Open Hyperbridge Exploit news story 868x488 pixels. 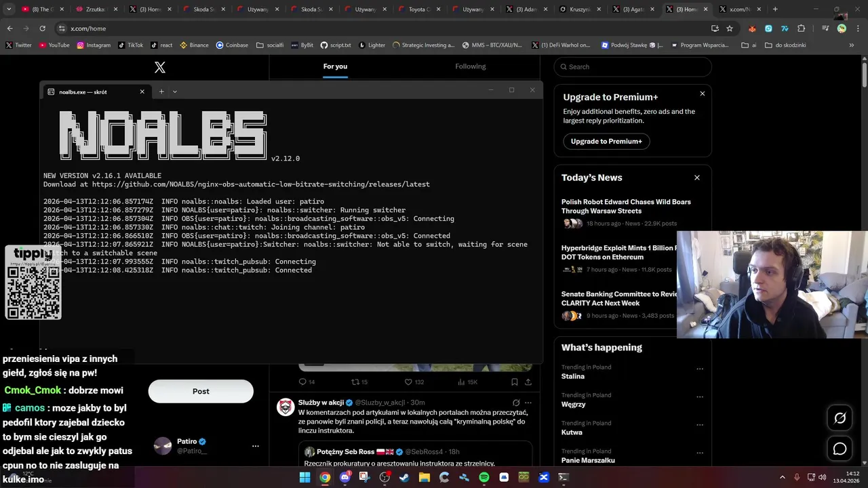[x=618, y=253]
